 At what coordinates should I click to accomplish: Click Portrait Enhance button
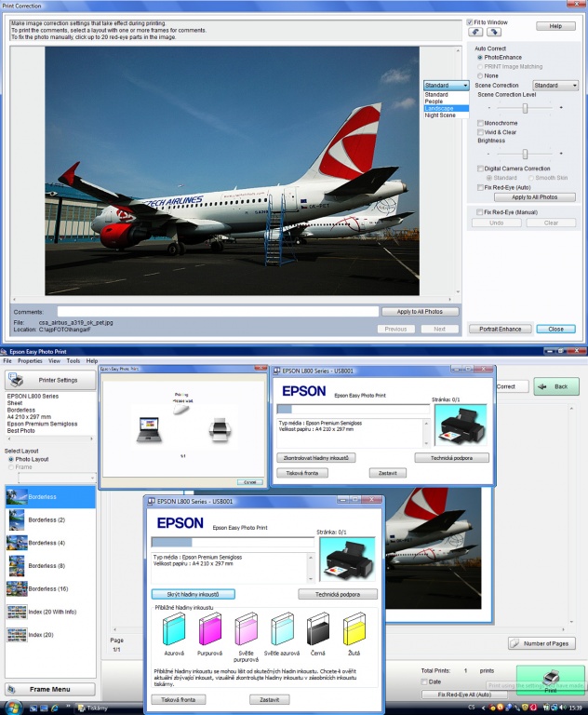click(500, 329)
